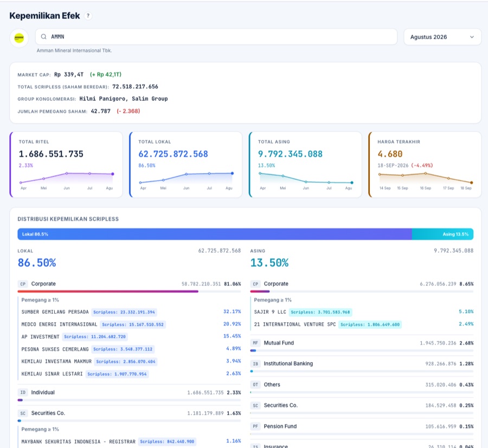Focus the AMMN stock search field

click(216, 37)
